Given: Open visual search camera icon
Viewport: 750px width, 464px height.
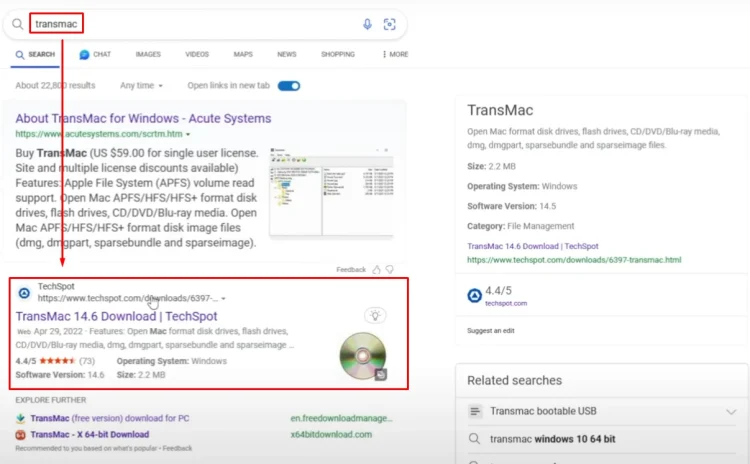Looking at the screenshot, I should pos(390,24).
